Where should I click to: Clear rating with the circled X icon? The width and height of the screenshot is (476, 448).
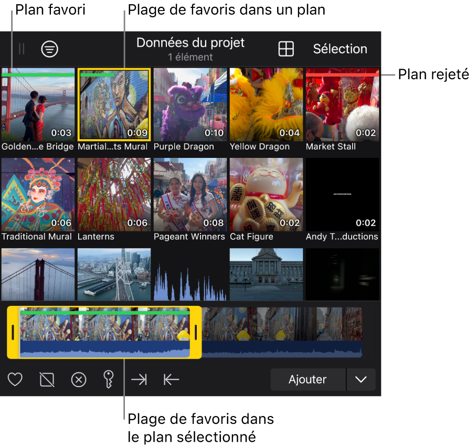[79, 379]
